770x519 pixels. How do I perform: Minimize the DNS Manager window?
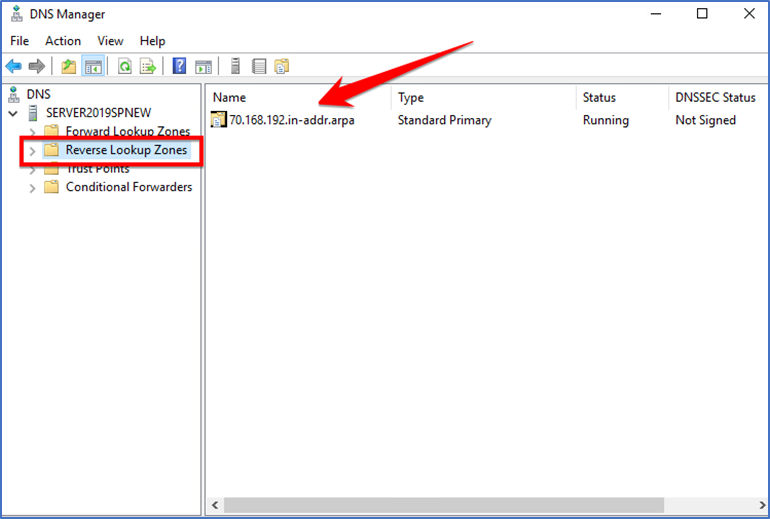[656, 14]
